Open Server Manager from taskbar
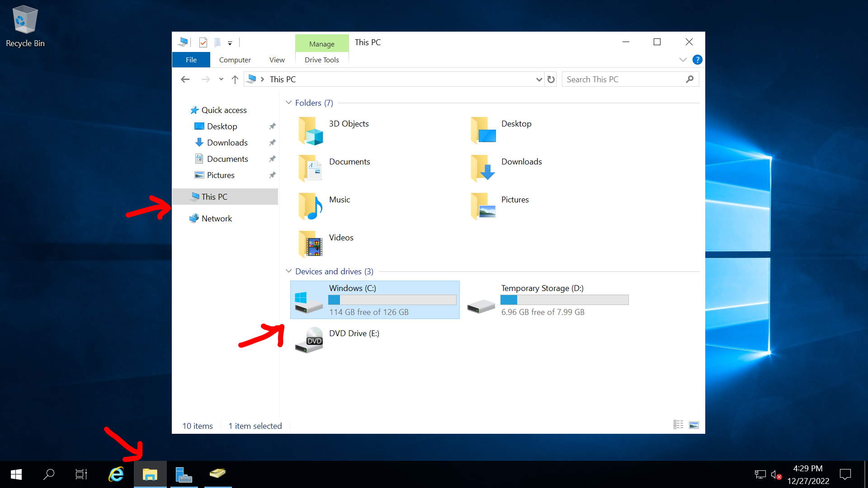The height and width of the screenshot is (488, 868). click(x=184, y=474)
